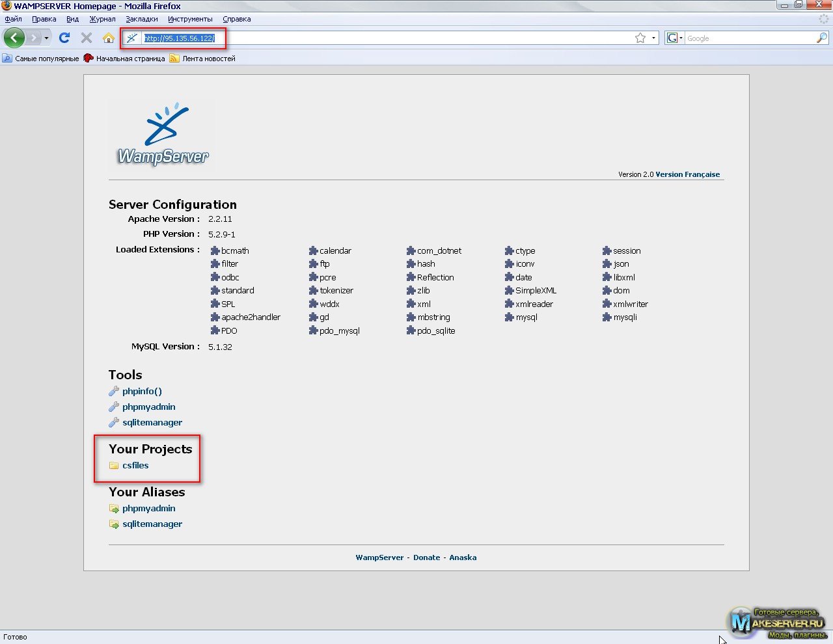833x644 pixels.
Task: Open the Файл menu
Action: [13, 19]
